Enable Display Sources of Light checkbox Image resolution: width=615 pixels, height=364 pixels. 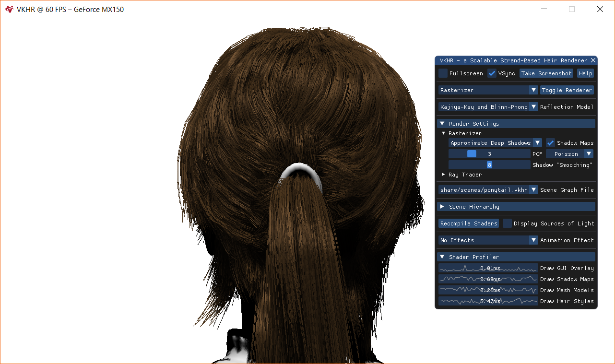507,223
